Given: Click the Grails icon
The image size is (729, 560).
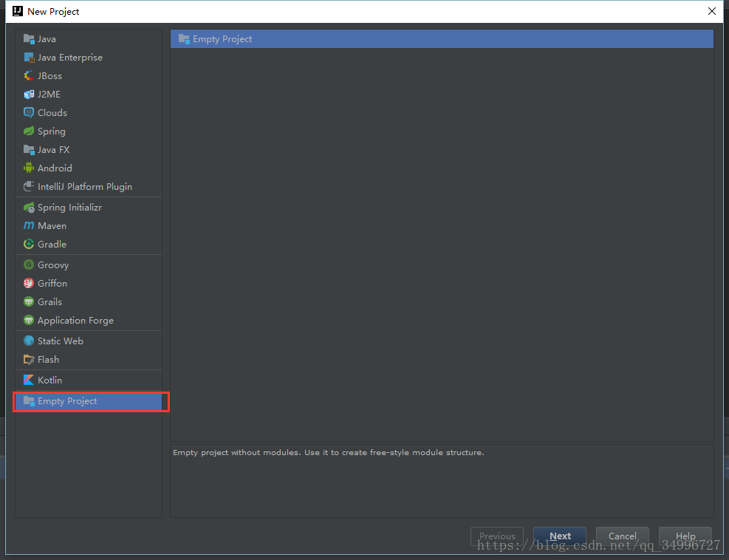Looking at the screenshot, I should click(x=29, y=302).
